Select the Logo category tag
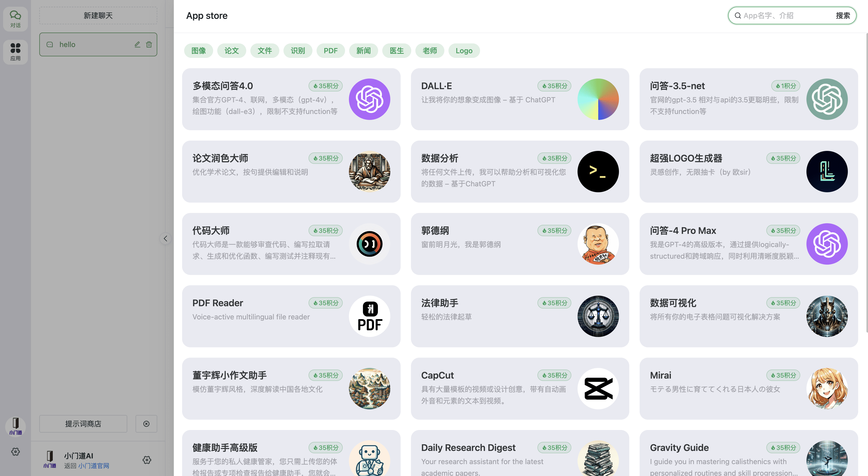The image size is (868, 476). (464, 51)
